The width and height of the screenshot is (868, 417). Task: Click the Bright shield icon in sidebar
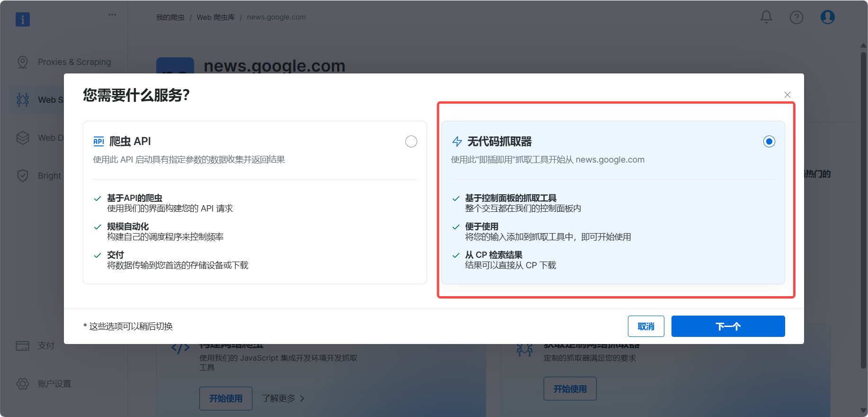tap(23, 175)
